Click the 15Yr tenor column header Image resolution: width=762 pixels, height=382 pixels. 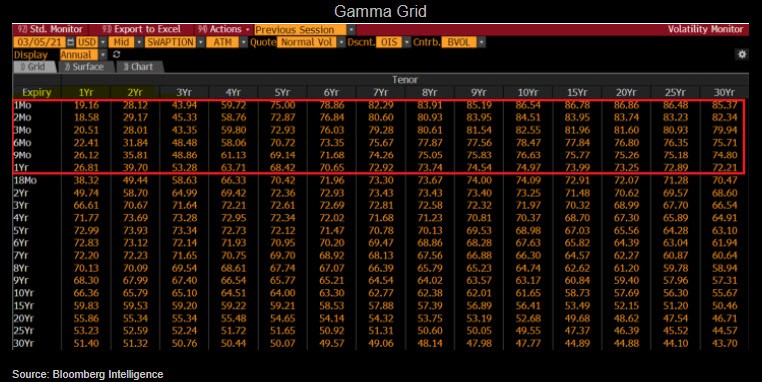(x=577, y=92)
